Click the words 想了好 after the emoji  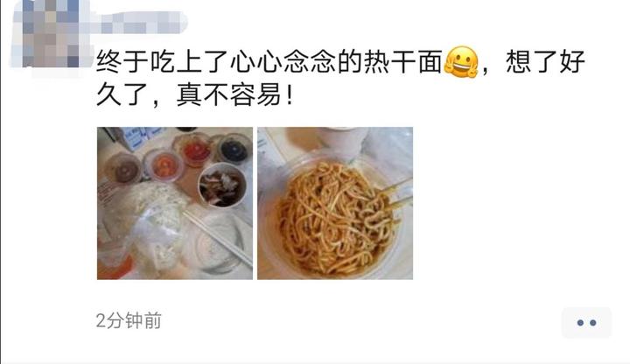545,62
